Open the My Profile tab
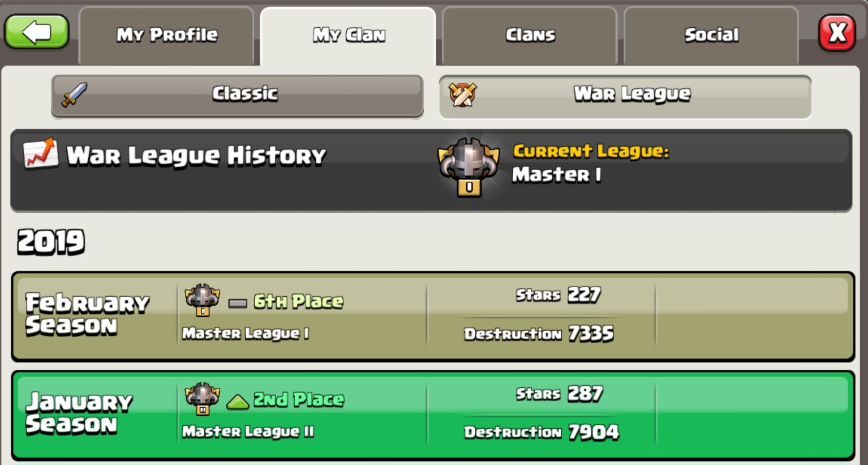 (x=166, y=35)
